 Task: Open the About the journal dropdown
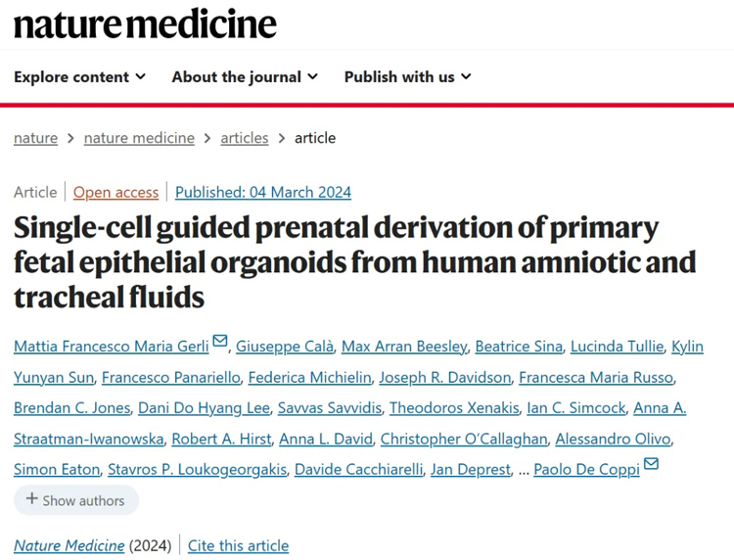(x=245, y=76)
